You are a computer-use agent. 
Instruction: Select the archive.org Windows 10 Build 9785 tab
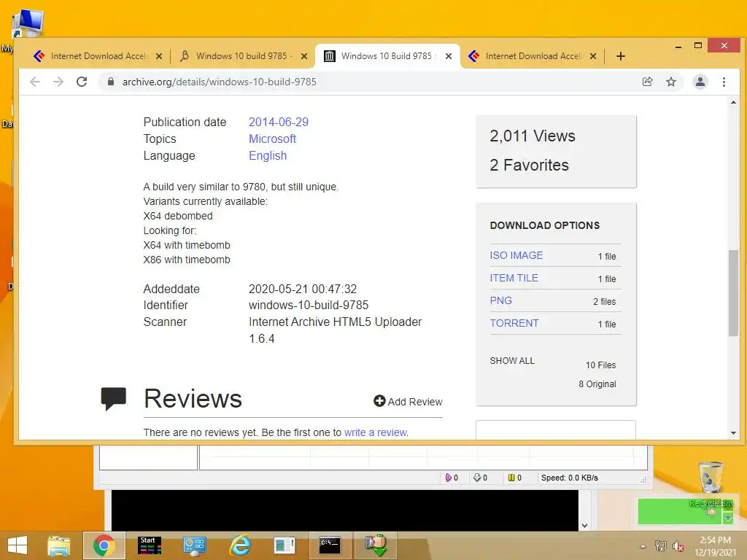[387, 56]
